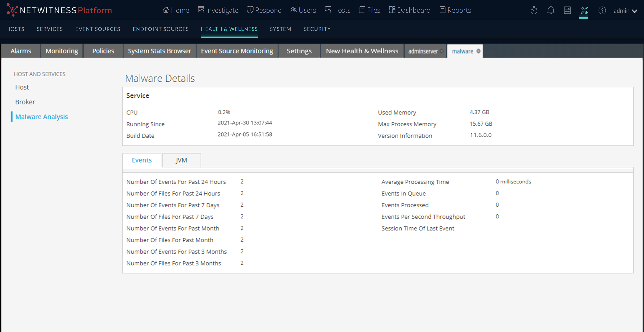Select Host in the left sidebar
This screenshot has width=644, height=332.
coord(22,87)
